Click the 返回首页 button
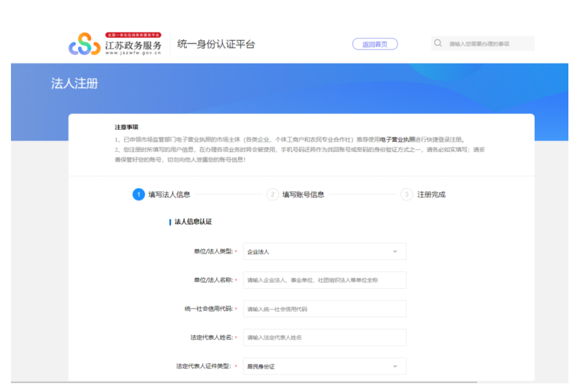The height and width of the screenshot is (392, 580). point(375,44)
